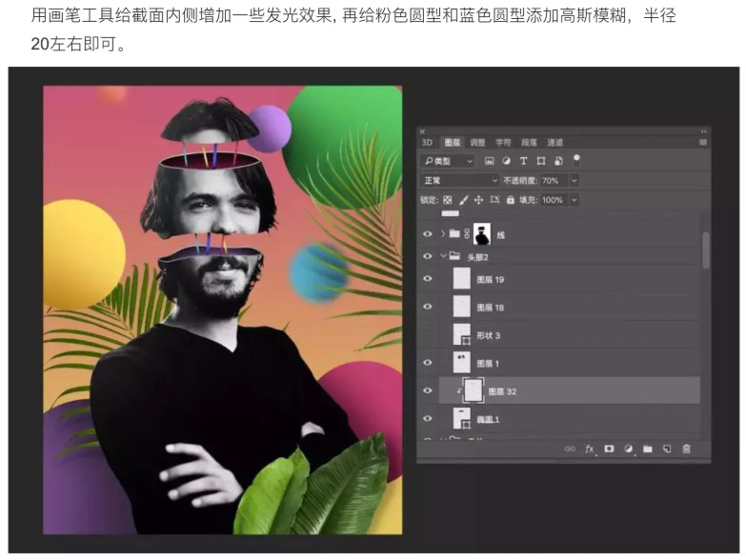The image size is (746, 560).
Task: Click the chain link icon on 线 group
Action: (x=467, y=234)
